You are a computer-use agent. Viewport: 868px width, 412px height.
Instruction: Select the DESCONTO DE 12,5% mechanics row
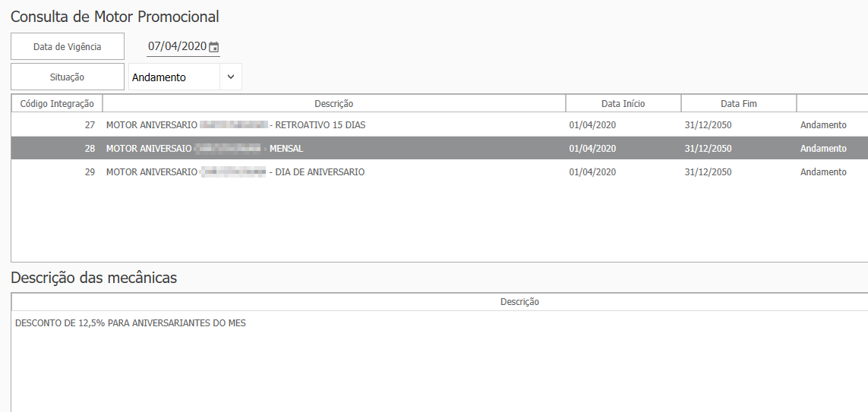tap(131, 323)
